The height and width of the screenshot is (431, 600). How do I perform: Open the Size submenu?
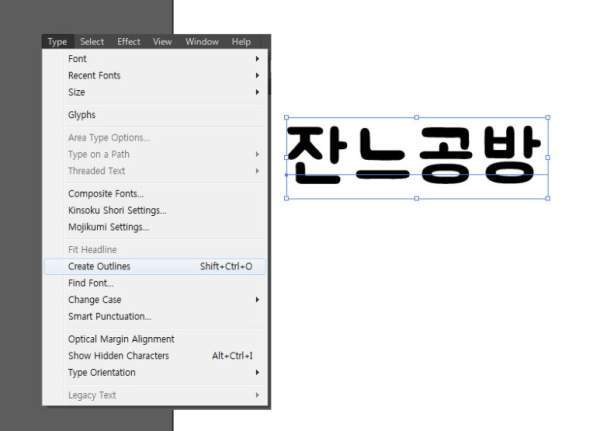click(x=155, y=92)
